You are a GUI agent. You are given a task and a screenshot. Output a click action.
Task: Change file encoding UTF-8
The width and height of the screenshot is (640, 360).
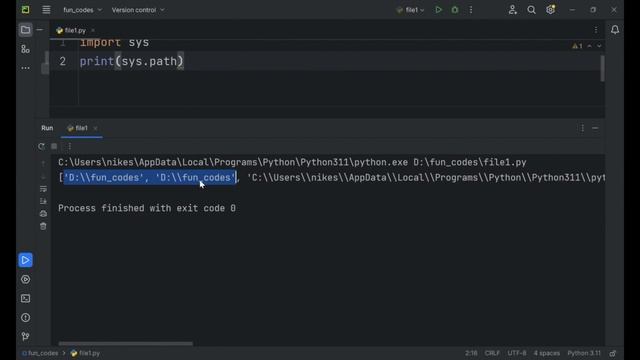click(517, 353)
